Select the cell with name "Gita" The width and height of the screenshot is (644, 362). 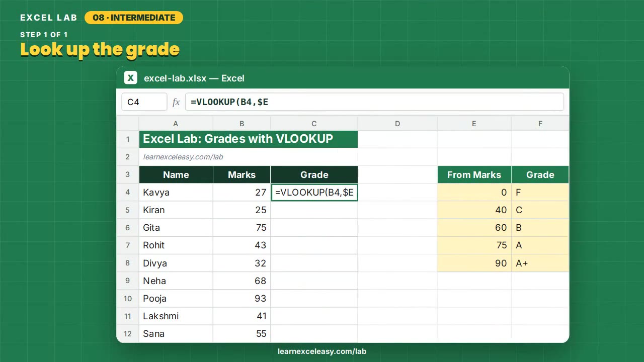click(176, 228)
